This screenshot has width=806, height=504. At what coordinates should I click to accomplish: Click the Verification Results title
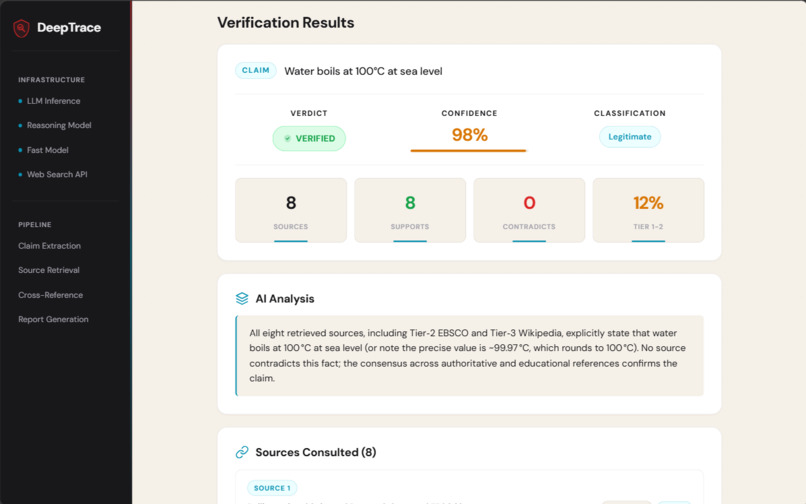[286, 23]
